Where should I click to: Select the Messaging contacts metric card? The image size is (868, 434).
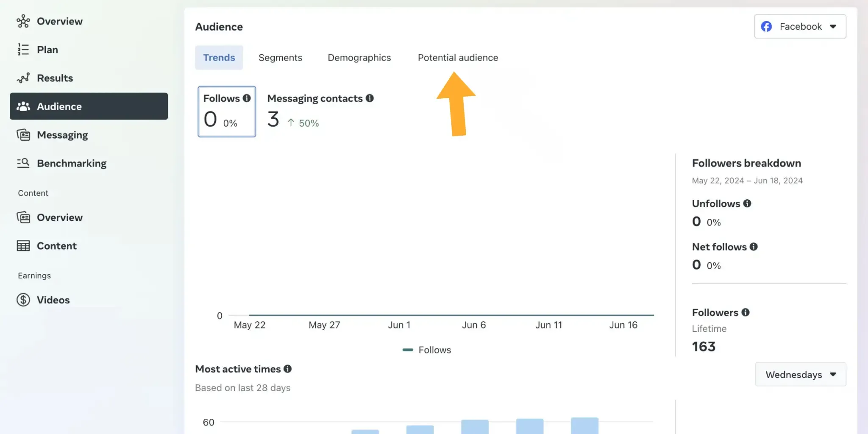click(x=320, y=111)
